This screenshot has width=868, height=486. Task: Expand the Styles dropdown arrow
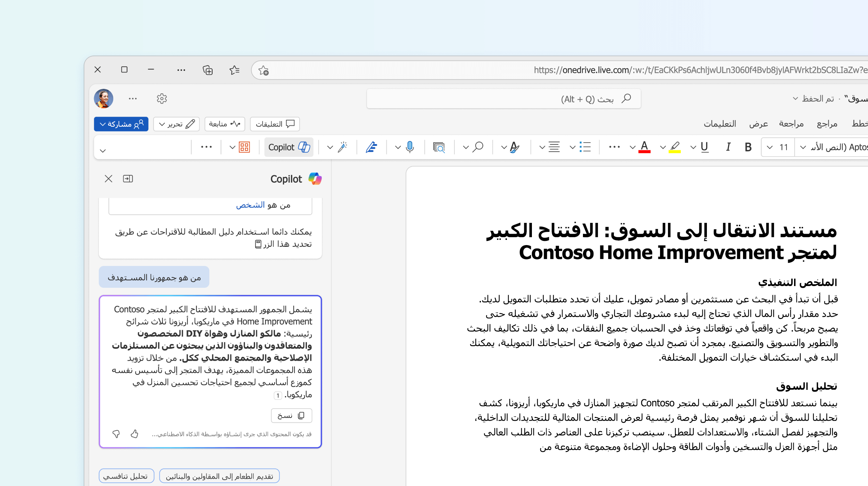point(504,148)
